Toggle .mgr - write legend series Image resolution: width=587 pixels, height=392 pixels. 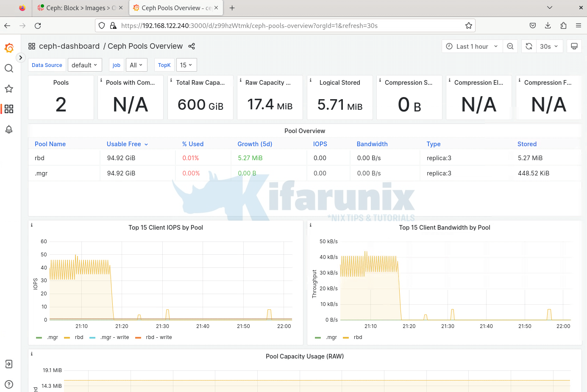pos(114,337)
